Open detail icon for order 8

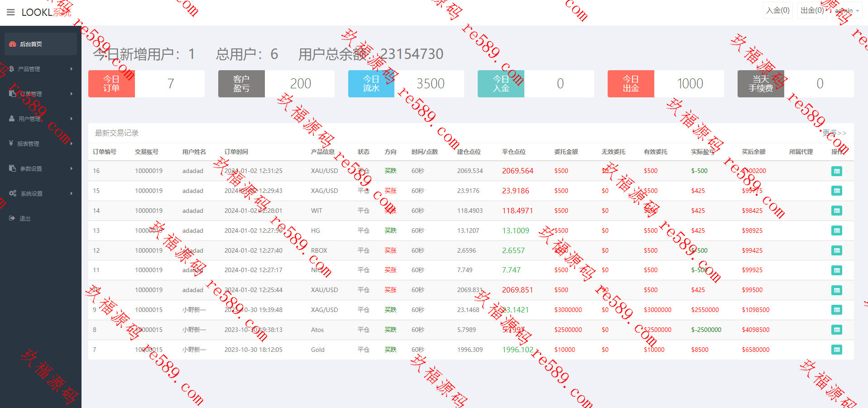(837, 330)
